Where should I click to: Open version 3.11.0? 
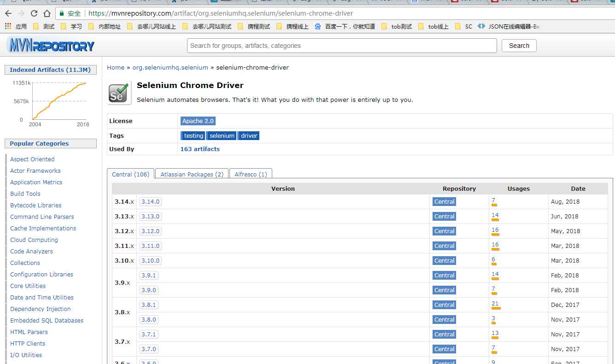151,246
